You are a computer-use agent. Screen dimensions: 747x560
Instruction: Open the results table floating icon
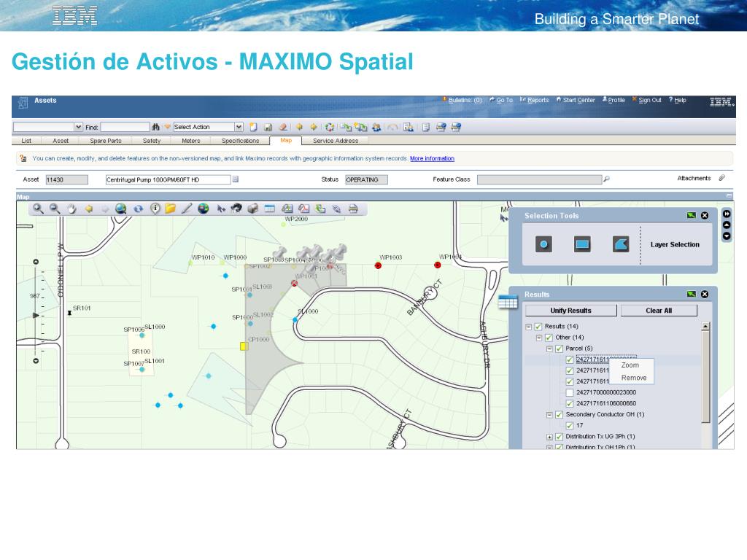[x=508, y=302]
